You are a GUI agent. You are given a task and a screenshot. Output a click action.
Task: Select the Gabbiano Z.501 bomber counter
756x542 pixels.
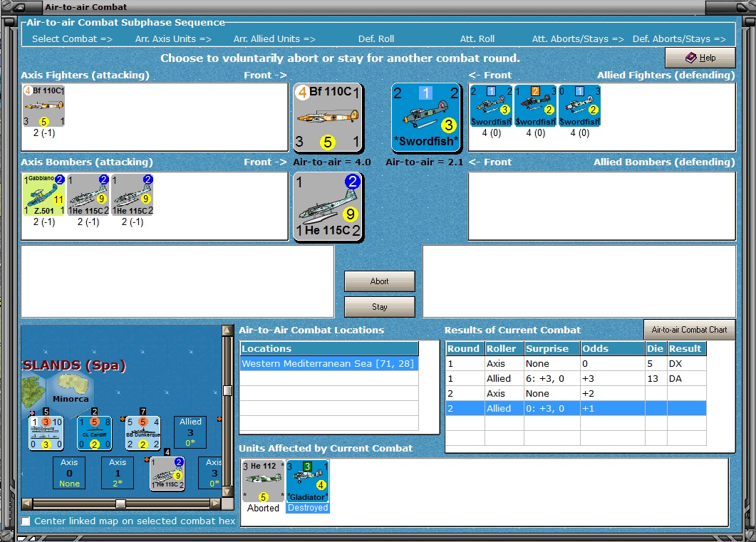tap(44, 194)
